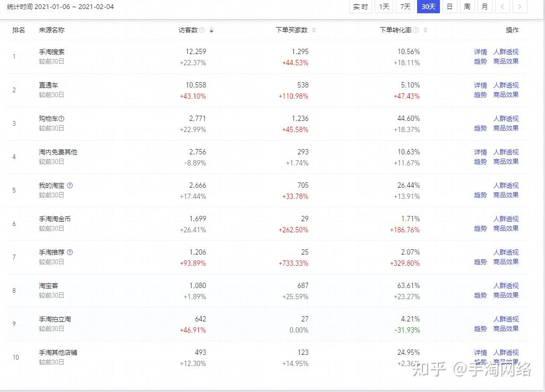Click the help icon next to 我的淘宝
Viewport: 545px width, 392px height.
coord(70,186)
